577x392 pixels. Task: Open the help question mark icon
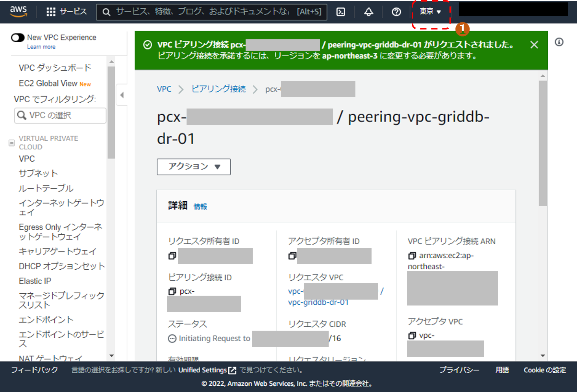pyautogui.click(x=396, y=12)
